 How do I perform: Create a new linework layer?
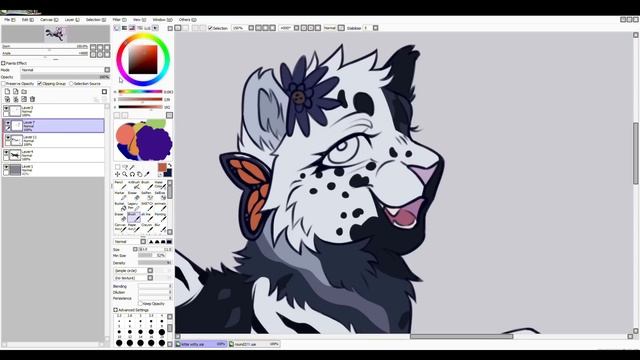[x=16, y=91]
